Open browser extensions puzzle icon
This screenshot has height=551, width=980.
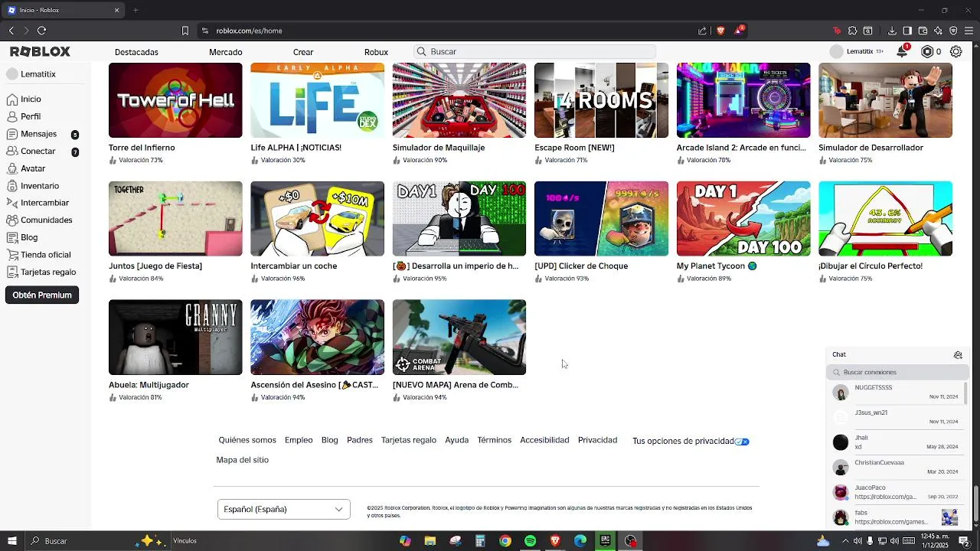(x=852, y=31)
